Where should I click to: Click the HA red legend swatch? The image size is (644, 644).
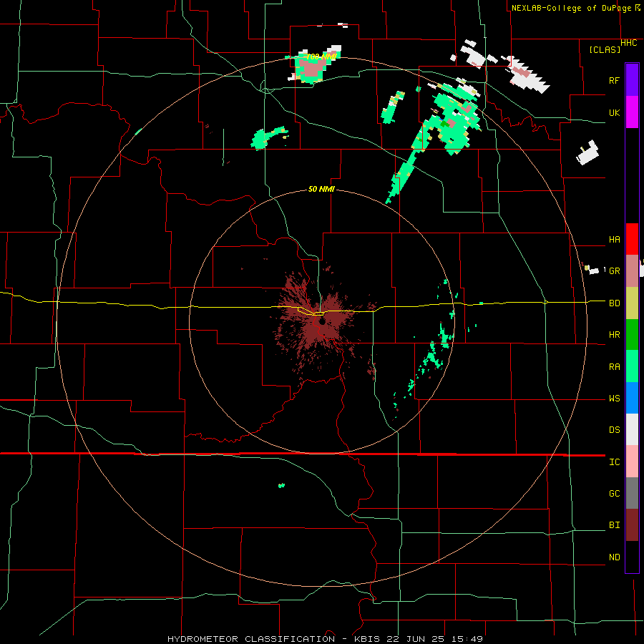click(x=632, y=239)
